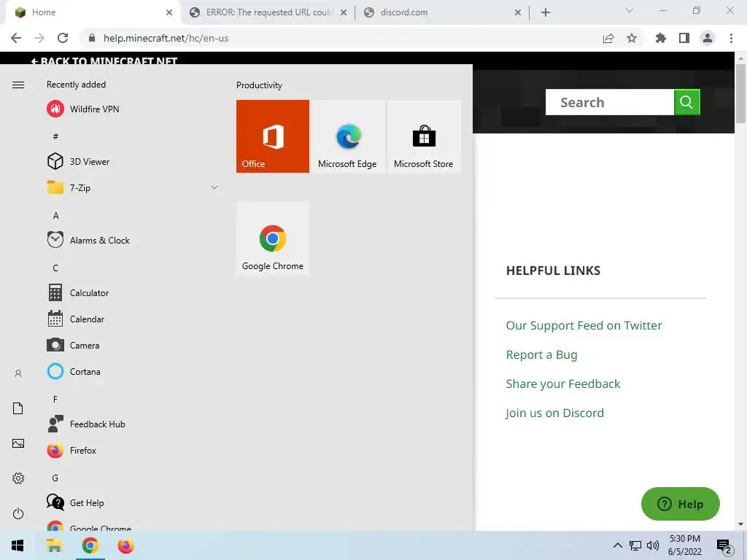Toggle Chrome side panel
The width and height of the screenshot is (747, 560).
tap(684, 38)
